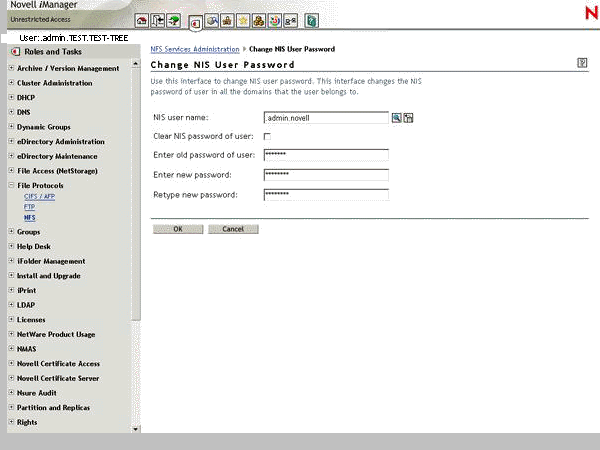The height and width of the screenshot is (450, 600).
Task: Expand the Rights role
Action: tap(11, 422)
